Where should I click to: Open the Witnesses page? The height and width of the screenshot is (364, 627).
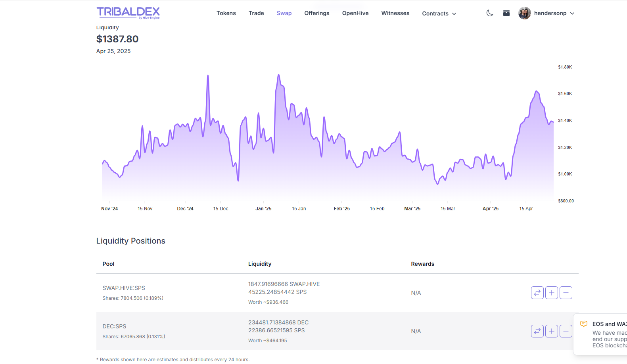coord(395,13)
